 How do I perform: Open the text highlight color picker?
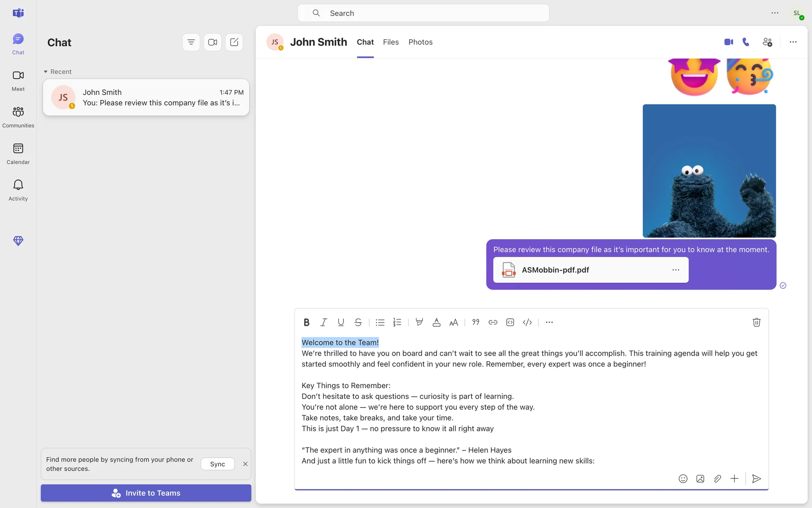coord(419,322)
